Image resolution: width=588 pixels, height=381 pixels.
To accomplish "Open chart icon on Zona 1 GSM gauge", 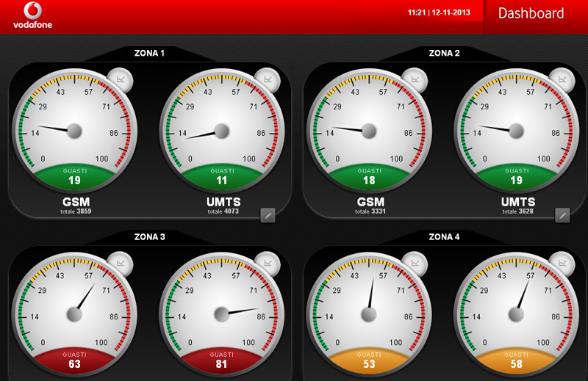I will tap(120, 80).
